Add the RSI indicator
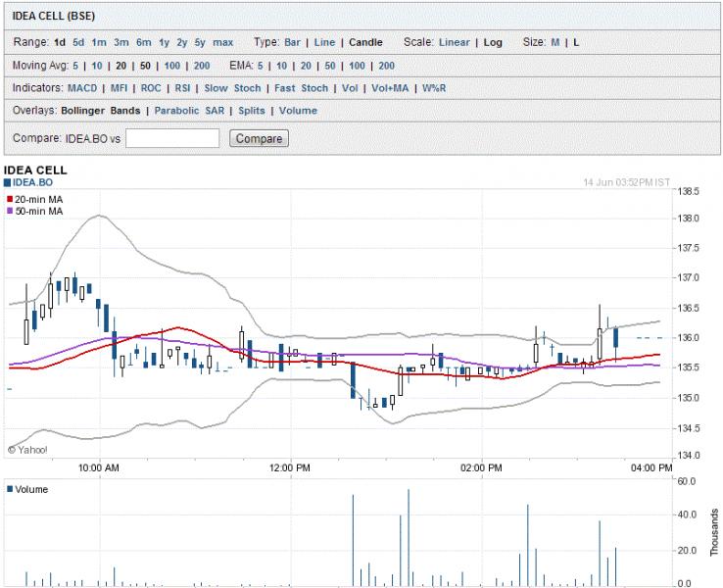723x588 pixels. (x=182, y=88)
